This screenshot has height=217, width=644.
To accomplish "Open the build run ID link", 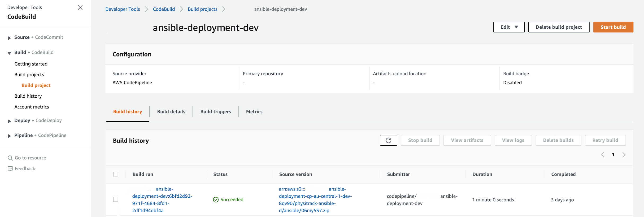I will [162, 200].
